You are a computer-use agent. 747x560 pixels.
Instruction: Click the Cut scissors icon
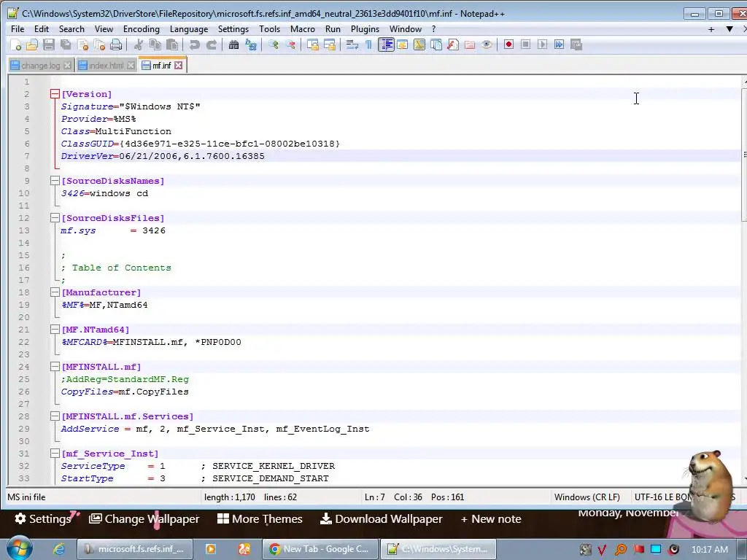(x=138, y=44)
